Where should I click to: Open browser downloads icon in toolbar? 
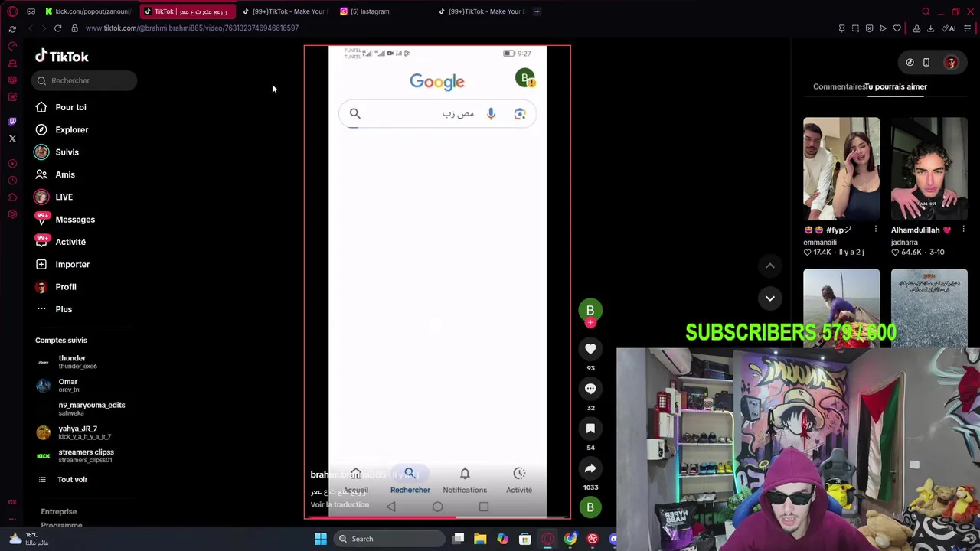click(930, 28)
